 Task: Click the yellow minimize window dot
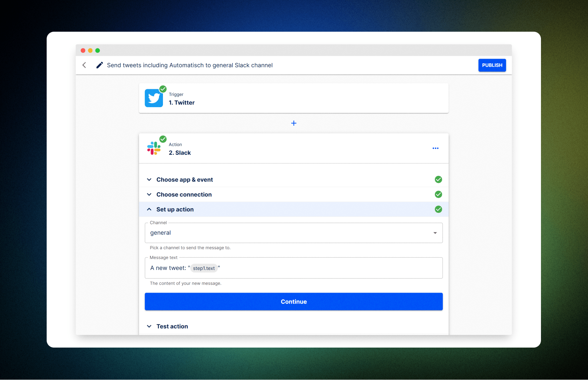tap(90, 51)
